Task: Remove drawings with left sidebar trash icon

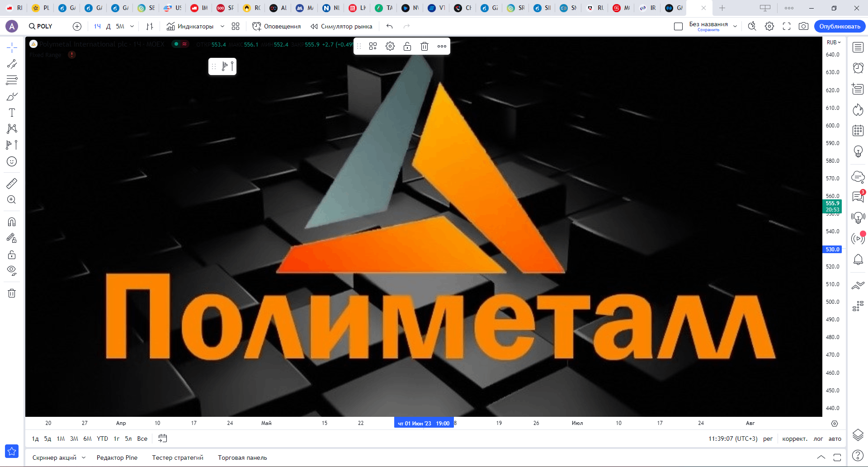Action: pos(12,293)
